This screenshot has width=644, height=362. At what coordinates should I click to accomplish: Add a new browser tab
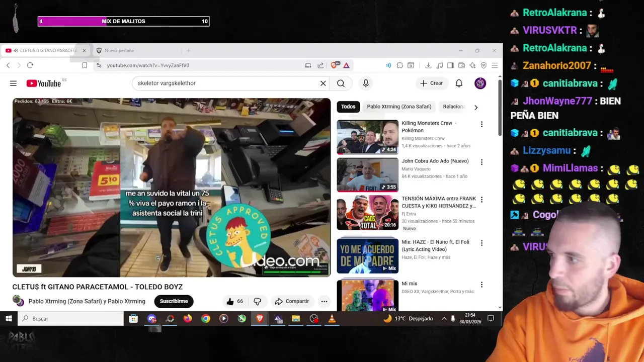[188, 50]
